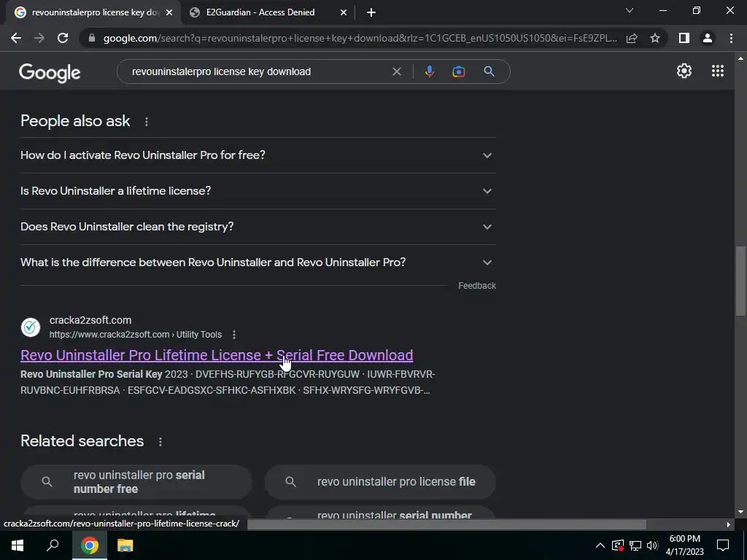Share this page icon in address bar
Image resolution: width=747 pixels, height=560 pixels.
[x=632, y=38]
